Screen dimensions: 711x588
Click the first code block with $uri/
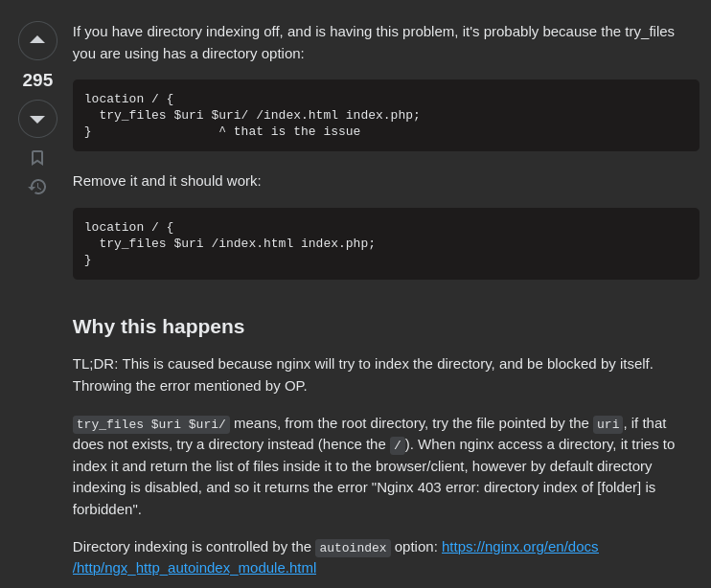tap(386, 115)
